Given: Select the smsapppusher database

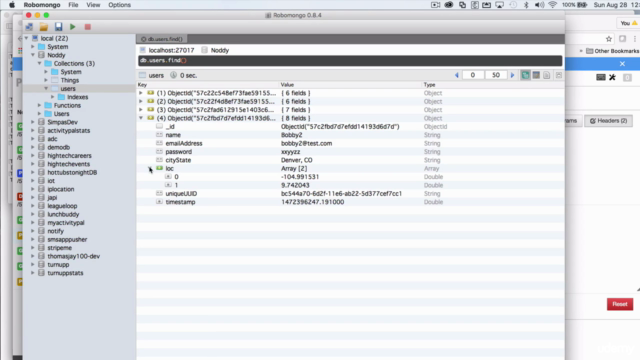Looking at the screenshot, I should coord(67,239).
